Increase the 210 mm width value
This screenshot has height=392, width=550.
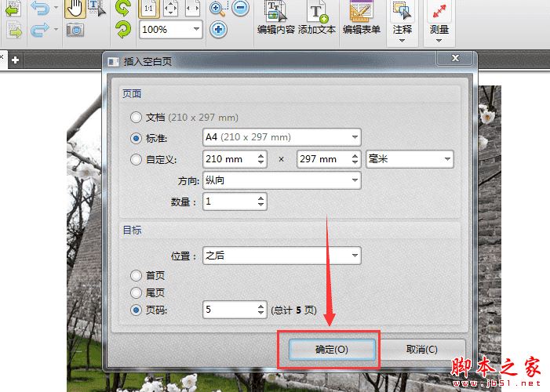pyautogui.click(x=260, y=155)
